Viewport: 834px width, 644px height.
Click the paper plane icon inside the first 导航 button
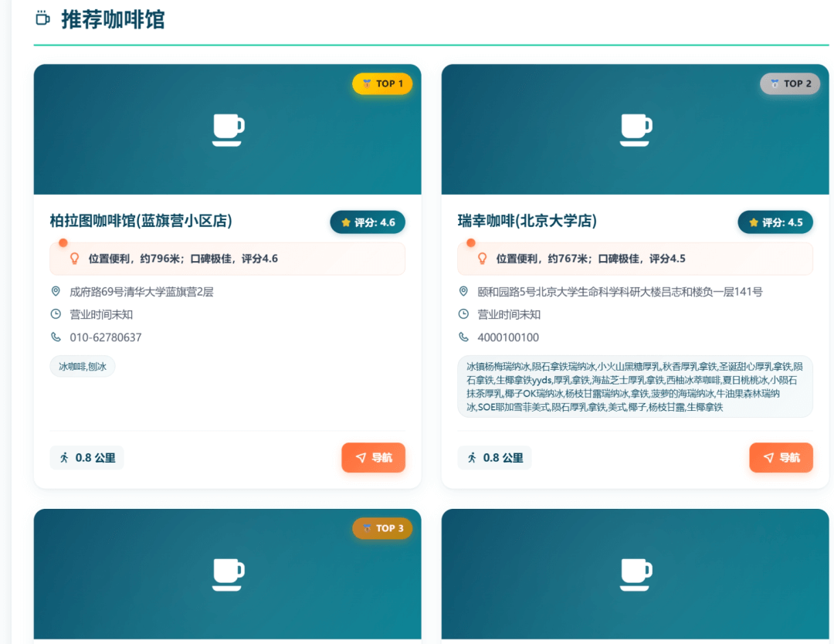tap(358, 457)
